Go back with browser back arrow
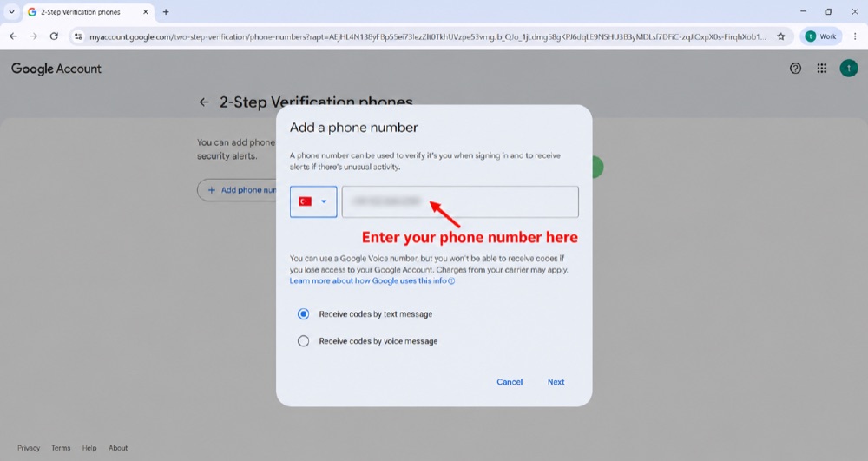The width and height of the screenshot is (868, 461). pyautogui.click(x=14, y=36)
